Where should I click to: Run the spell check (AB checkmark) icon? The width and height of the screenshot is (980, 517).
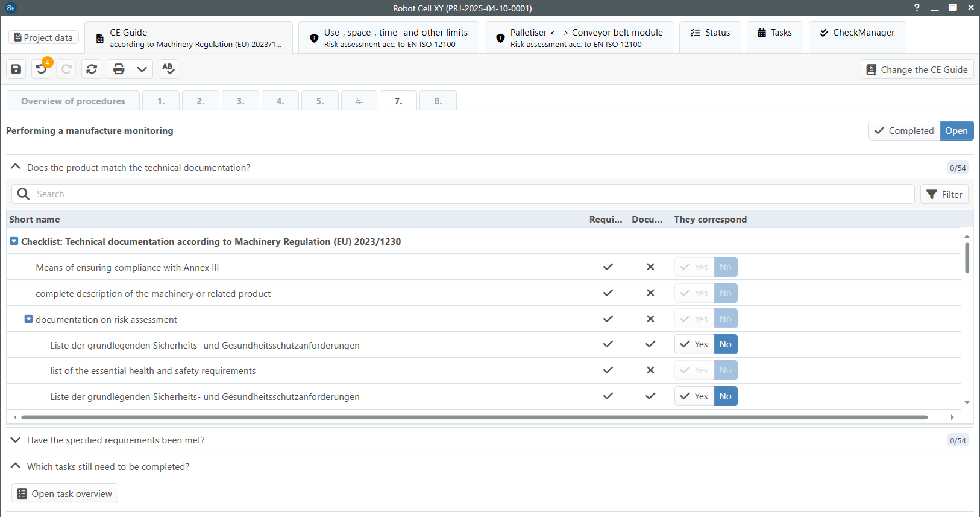click(x=169, y=69)
